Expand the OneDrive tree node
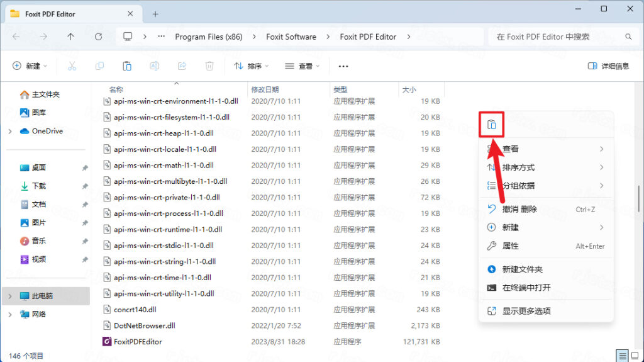The width and height of the screenshot is (644, 362). pos(10,131)
